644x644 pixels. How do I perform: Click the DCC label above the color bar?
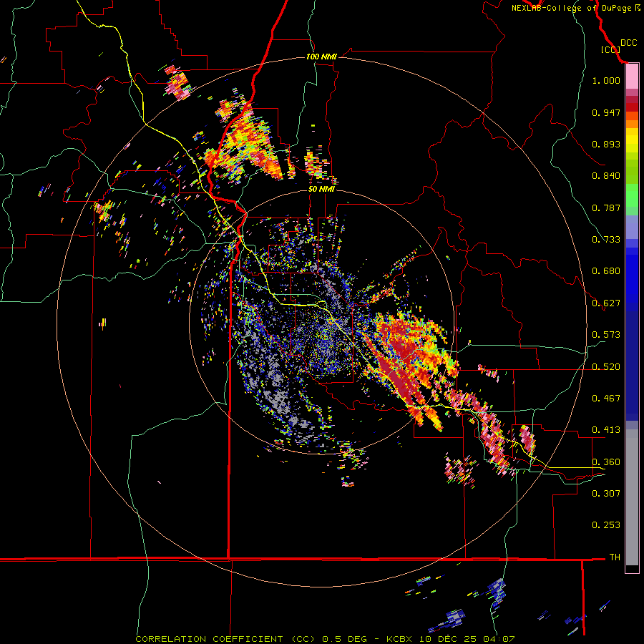[x=629, y=43]
